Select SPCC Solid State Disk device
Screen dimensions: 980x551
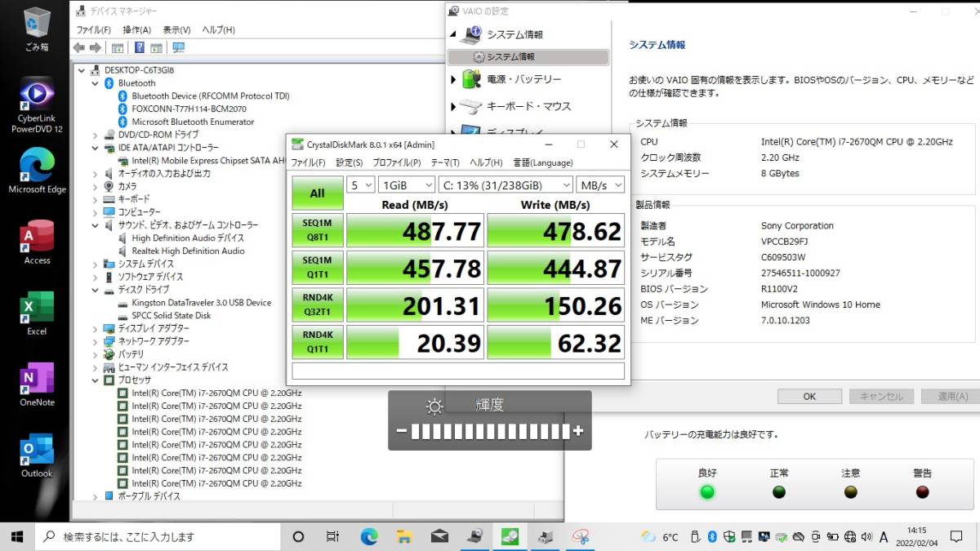coord(171,315)
